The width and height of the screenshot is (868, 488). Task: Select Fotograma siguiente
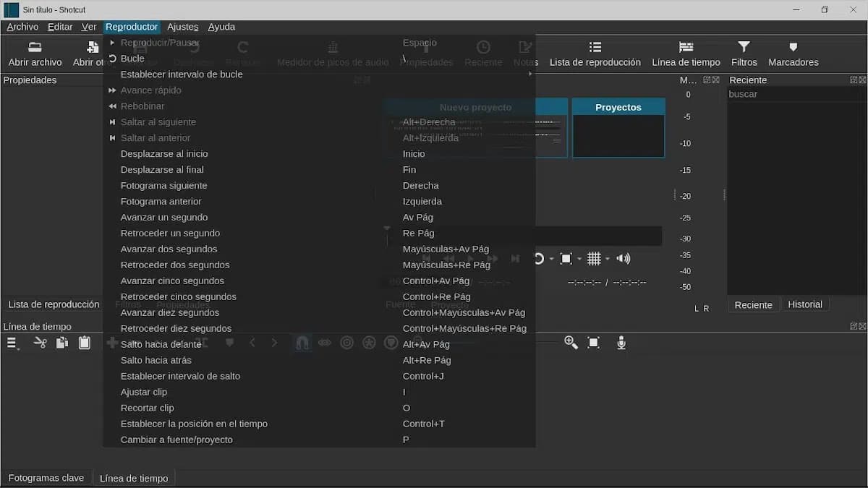pos(319,186)
